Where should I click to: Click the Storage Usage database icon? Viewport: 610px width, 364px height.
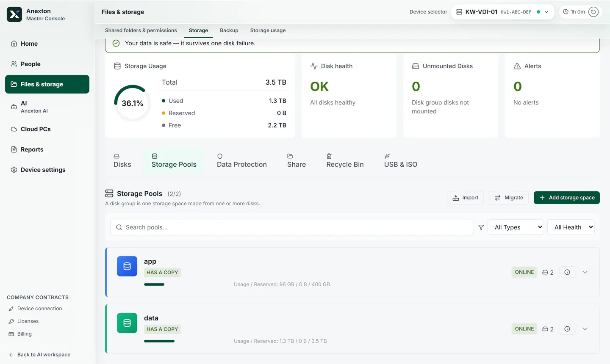(117, 66)
